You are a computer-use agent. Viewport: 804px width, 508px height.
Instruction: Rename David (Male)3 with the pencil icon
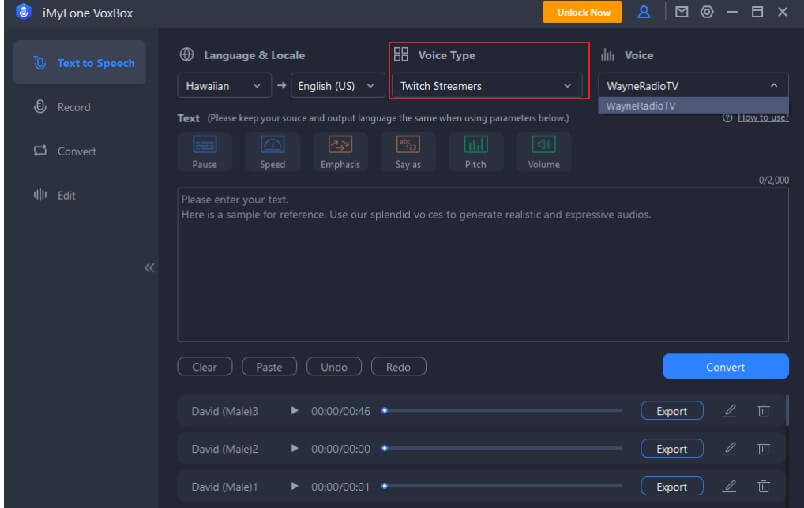(730, 411)
